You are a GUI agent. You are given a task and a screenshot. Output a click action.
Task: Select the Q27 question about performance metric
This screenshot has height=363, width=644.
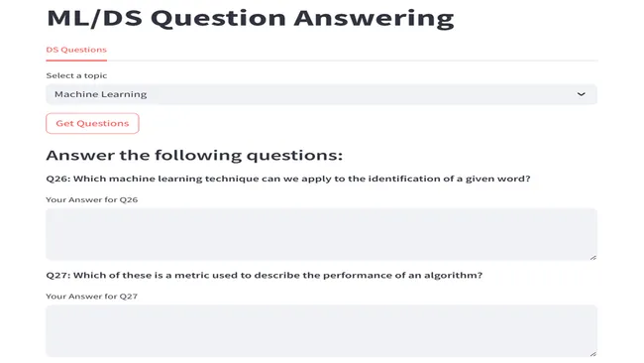point(265,276)
